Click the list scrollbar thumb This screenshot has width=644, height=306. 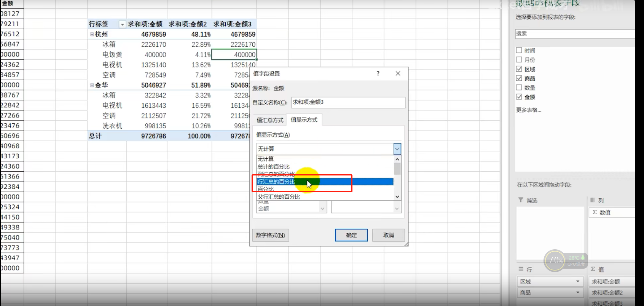tap(397, 168)
